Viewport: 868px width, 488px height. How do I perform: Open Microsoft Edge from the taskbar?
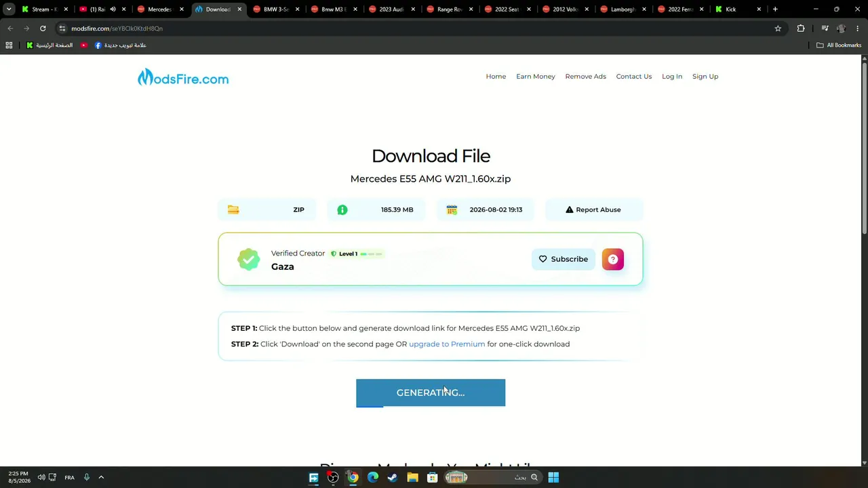point(372,477)
